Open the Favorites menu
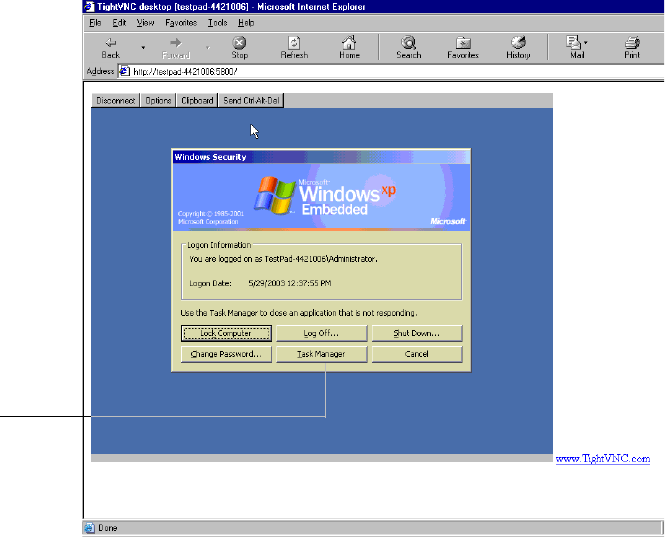The image size is (665, 537). pyautogui.click(x=181, y=23)
